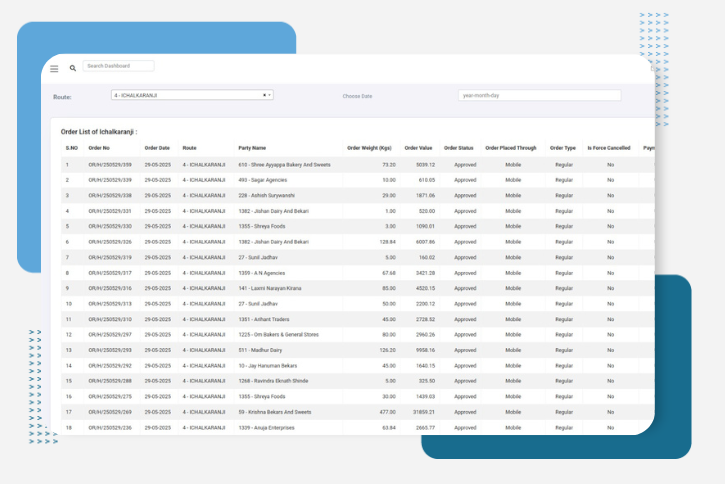Screen dimensions: 725x484
Task: Click the Order Status column header
Action: 458,148
